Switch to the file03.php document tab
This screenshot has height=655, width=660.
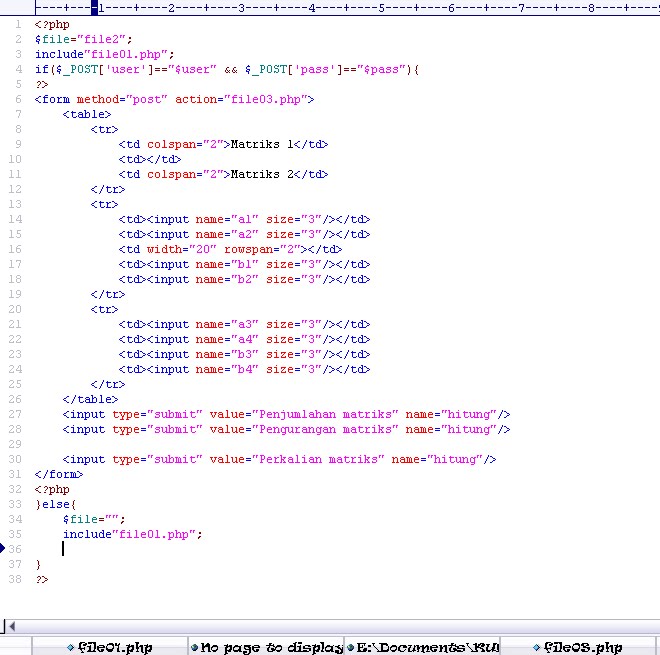pos(578,647)
